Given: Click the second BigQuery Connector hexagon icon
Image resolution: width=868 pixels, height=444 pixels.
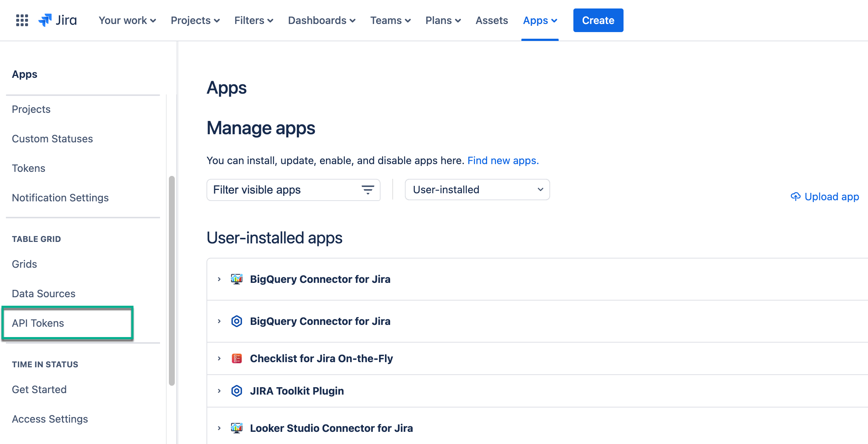Looking at the screenshot, I should pos(237,321).
